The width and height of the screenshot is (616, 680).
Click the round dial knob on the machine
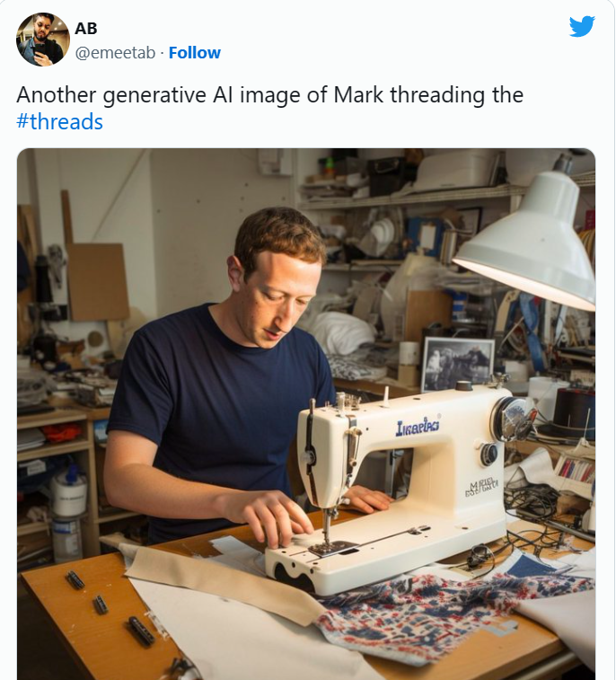[x=489, y=454]
